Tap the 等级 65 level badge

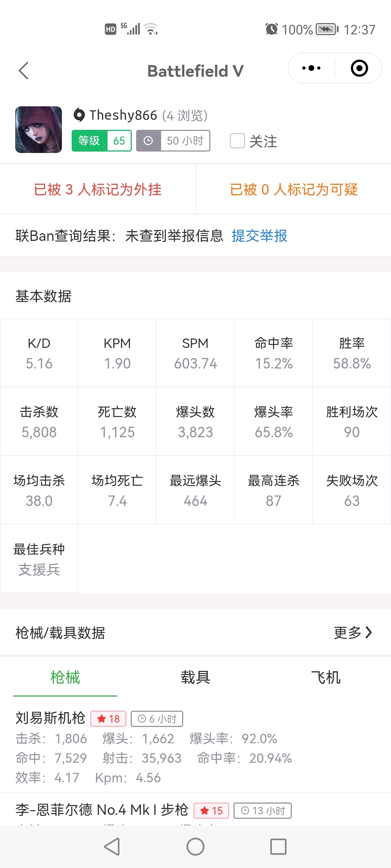click(x=101, y=141)
